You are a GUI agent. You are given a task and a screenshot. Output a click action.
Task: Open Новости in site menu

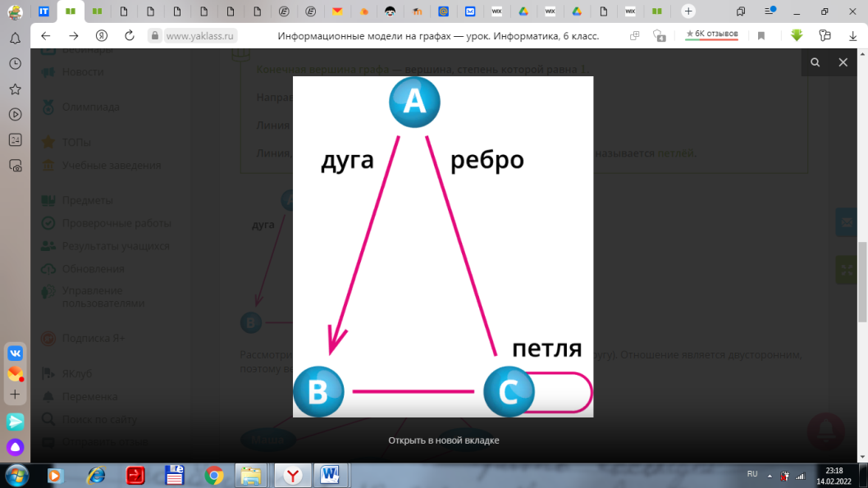[x=83, y=72]
